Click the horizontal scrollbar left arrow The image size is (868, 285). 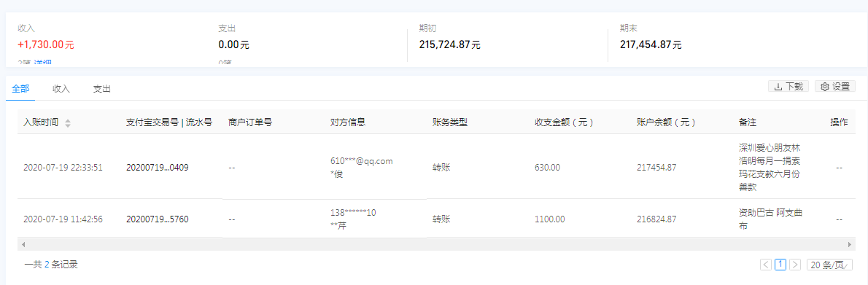click(x=23, y=244)
